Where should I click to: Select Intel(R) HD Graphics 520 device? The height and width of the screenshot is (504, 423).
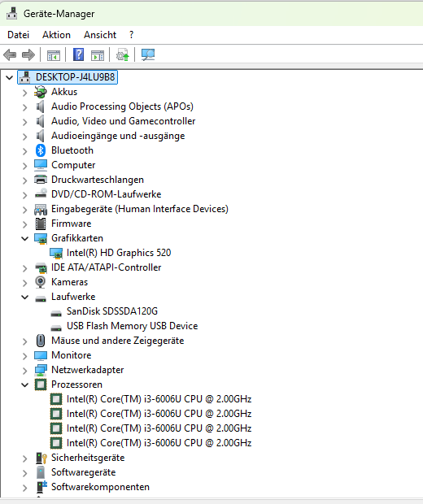pos(119,253)
